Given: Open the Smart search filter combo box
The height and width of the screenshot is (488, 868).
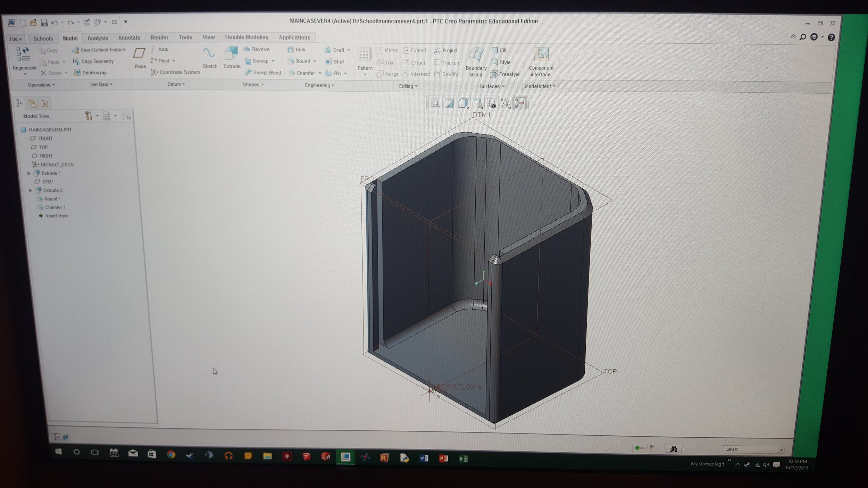Looking at the screenshot, I should 753,449.
